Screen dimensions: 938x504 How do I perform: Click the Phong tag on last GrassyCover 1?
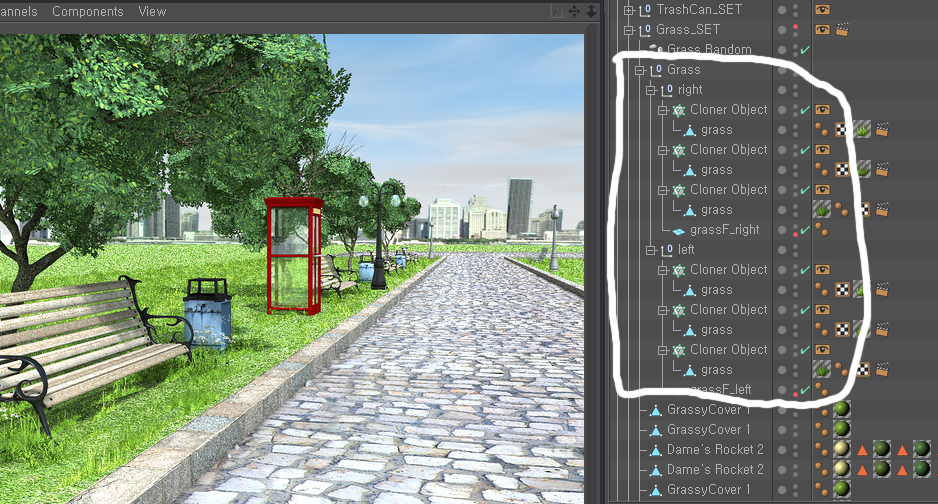(x=823, y=489)
